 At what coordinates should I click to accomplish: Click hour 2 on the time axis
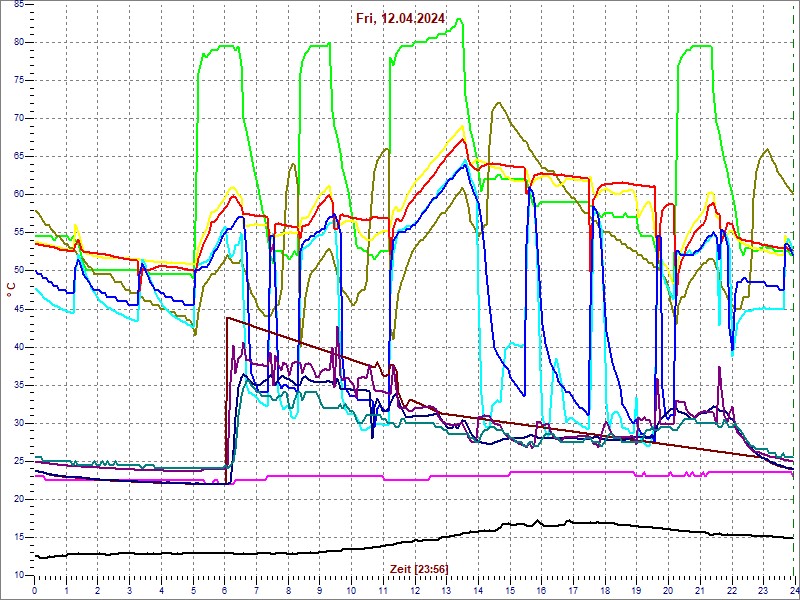coord(97,590)
